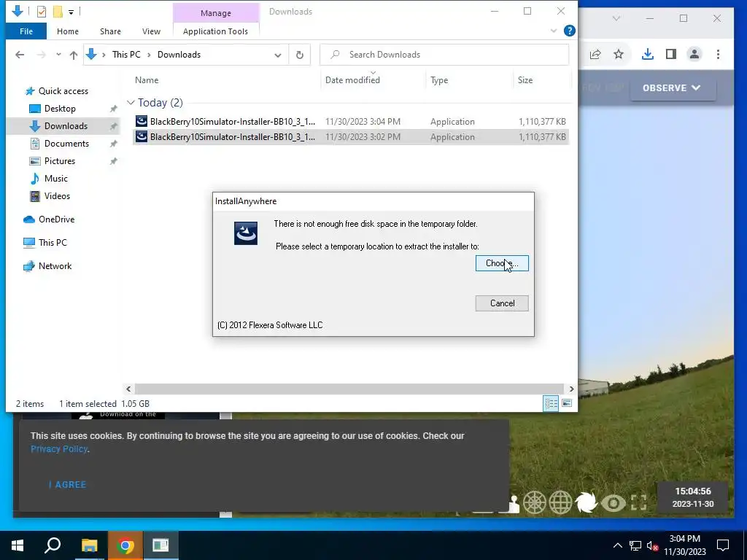Click the Choose... button in InstallAnywhere dialog
The image size is (747, 560).
[502, 263]
